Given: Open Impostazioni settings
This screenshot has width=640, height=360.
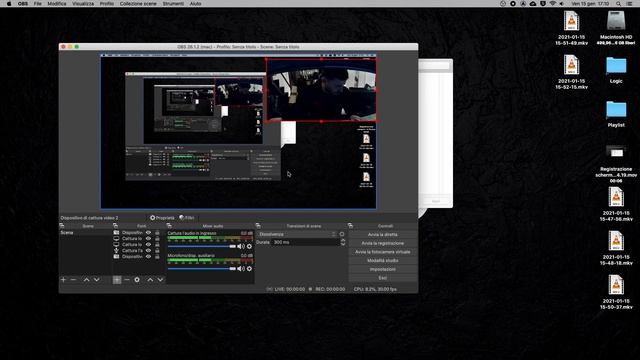Looking at the screenshot, I should coord(382,269).
